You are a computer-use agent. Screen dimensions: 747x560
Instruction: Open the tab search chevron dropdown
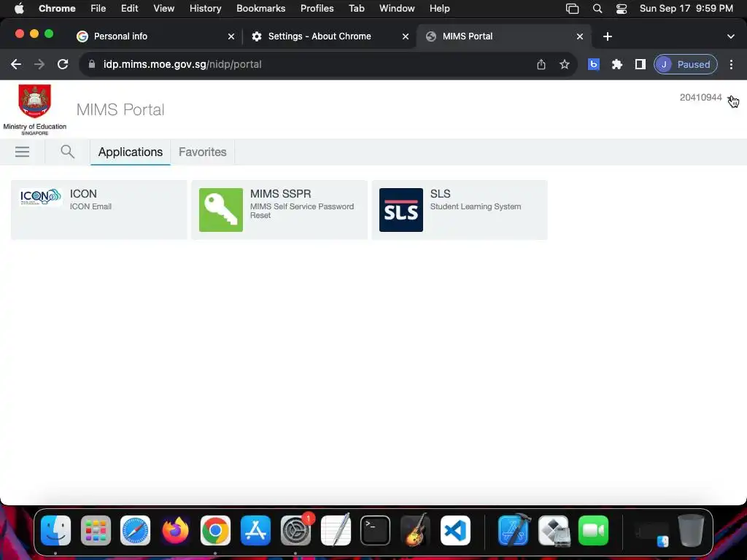[731, 36]
